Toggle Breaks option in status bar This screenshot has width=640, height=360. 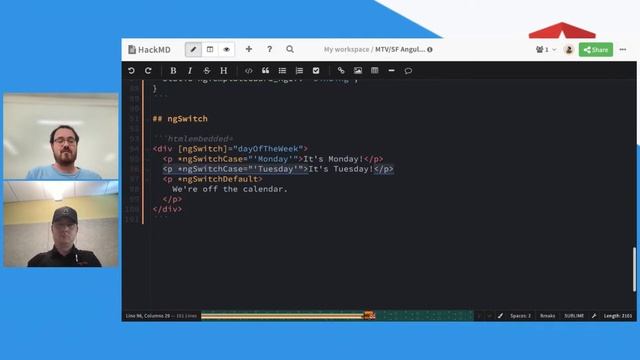(x=547, y=316)
